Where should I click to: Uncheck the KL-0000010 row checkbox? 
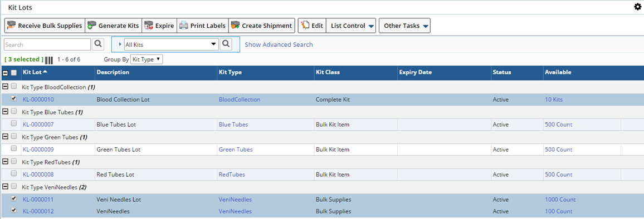13,99
